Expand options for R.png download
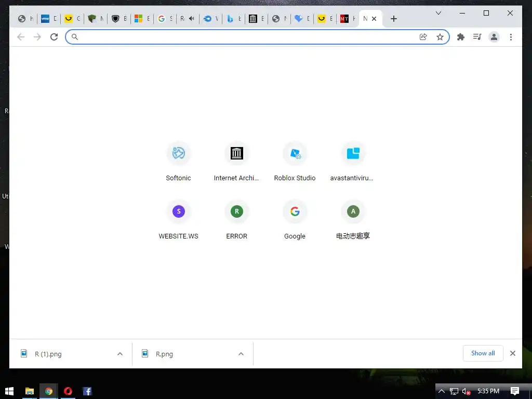Screen dimensions: 532x399 pos(241,354)
